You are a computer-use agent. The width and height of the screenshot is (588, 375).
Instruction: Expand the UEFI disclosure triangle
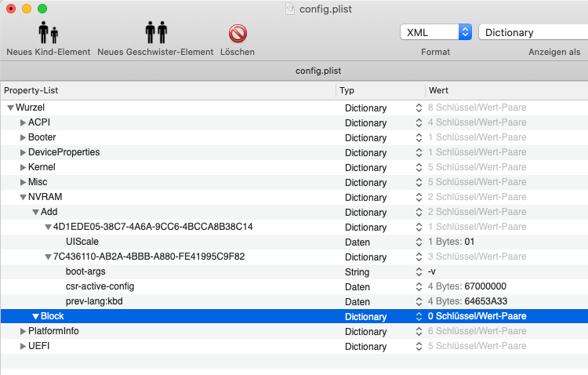[23, 346]
